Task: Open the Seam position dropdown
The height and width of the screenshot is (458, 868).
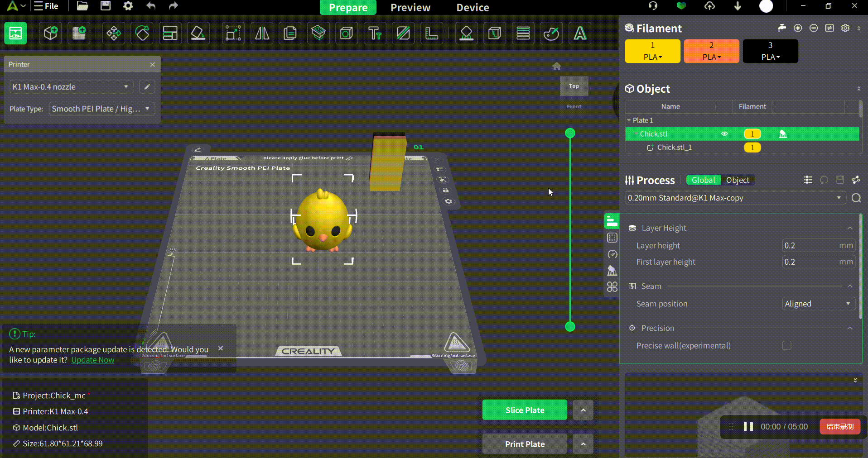Action: click(818, 304)
